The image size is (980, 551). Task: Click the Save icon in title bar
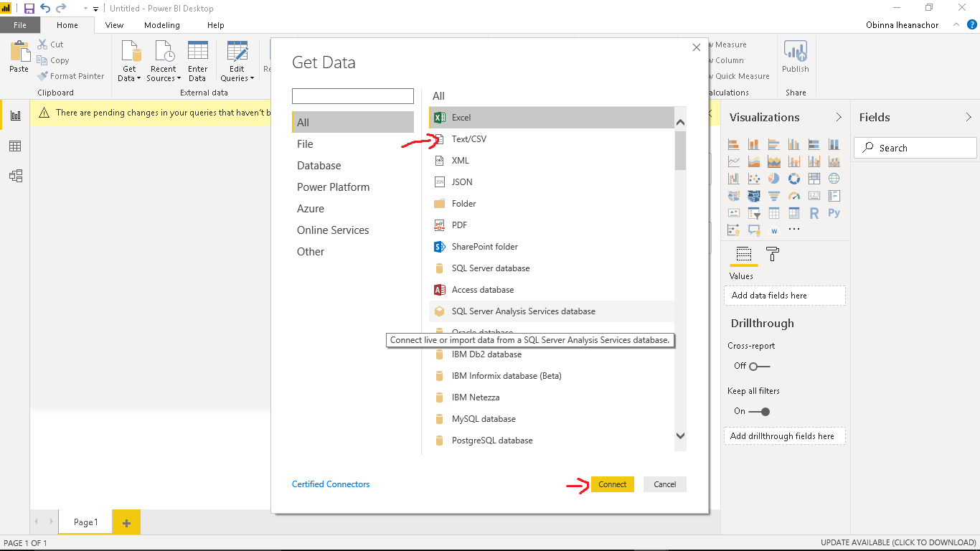coord(29,9)
